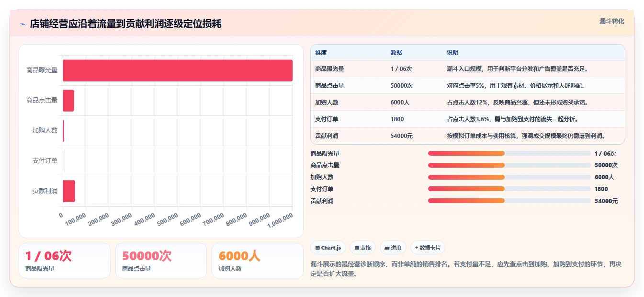
Task: Click the 商品点击量 summary card
Action: click(x=161, y=261)
